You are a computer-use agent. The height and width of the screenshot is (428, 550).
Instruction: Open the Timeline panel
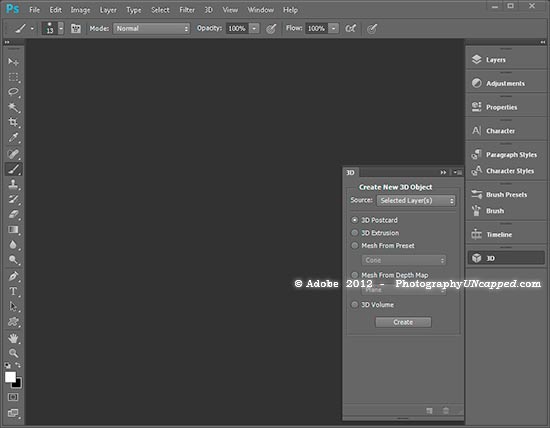[506, 234]
